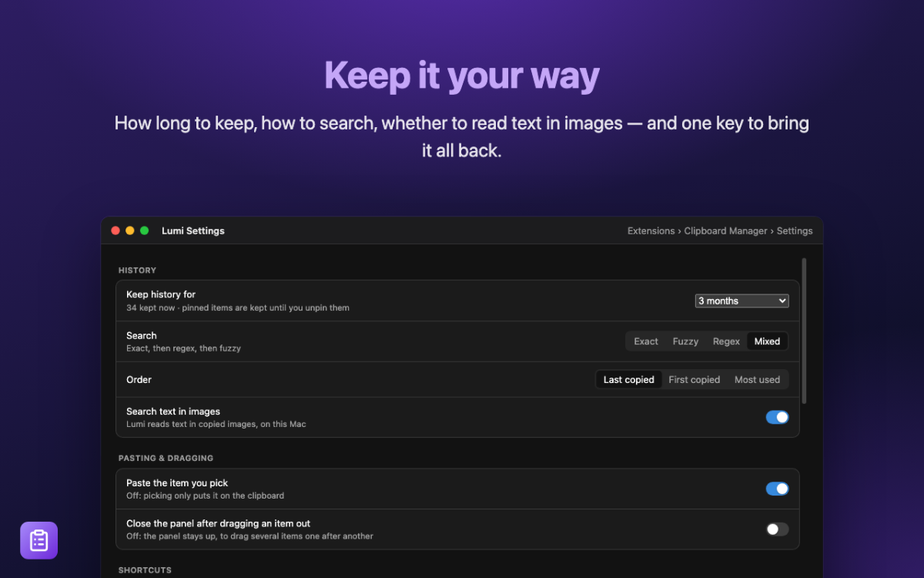Select Mixed search mode

coord(767,341)
